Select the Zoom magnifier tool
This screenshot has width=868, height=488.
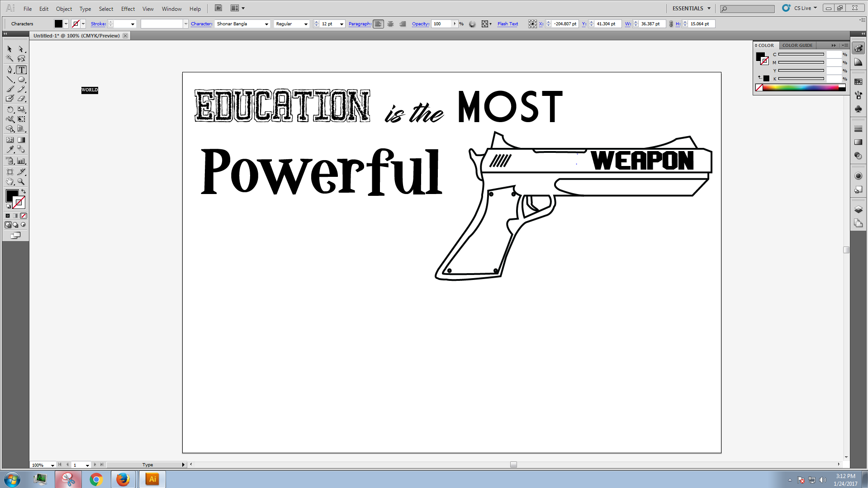[x=21, y=182]
